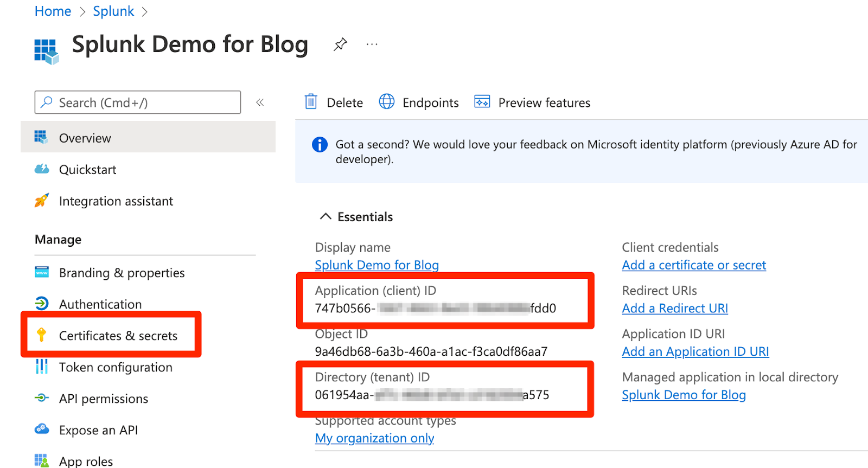
Task: Select the Application (client) ID value
Action: click(435, 309)
